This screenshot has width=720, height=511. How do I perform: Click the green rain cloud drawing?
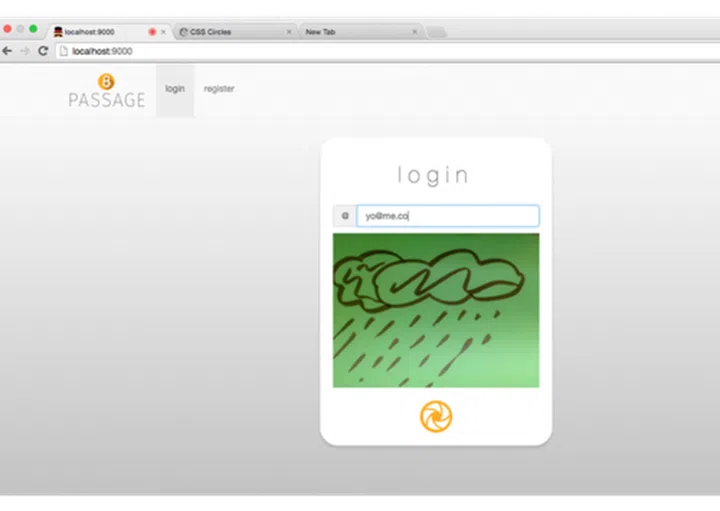coord(436,310)
